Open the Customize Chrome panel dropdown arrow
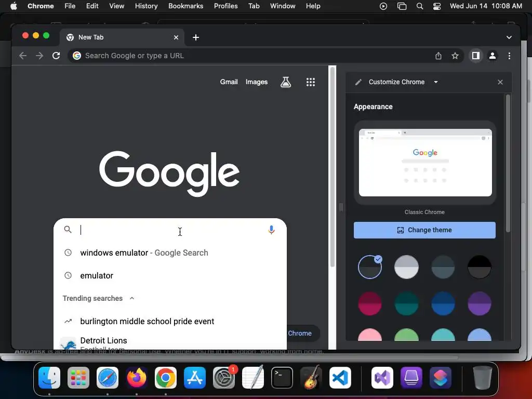This screenshot has width=532, height=399. [436, 82]
